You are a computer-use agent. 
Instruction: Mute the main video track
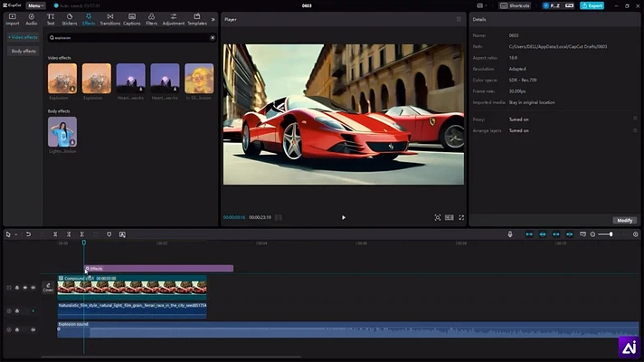pyautogui.click(x=33, y=288)
